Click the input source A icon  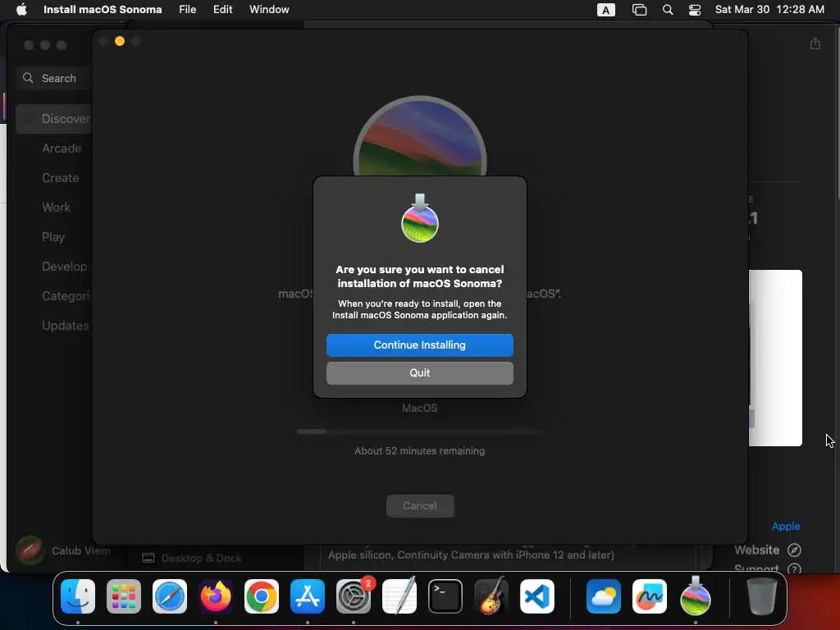pyautogui.click(x=606, y=10)
